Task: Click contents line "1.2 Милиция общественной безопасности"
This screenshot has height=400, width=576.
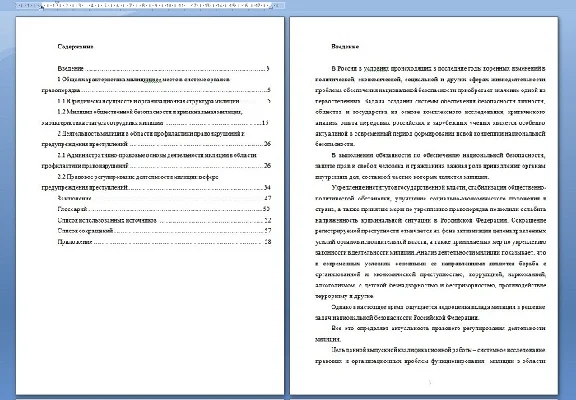Action: (x=150, y=112)
